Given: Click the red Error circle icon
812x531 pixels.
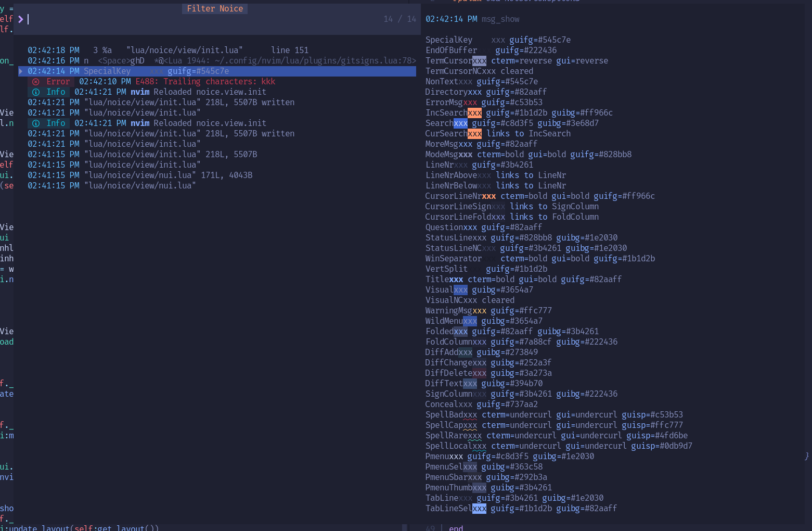Looking at the screenshot, I should [x=35, y=82].
